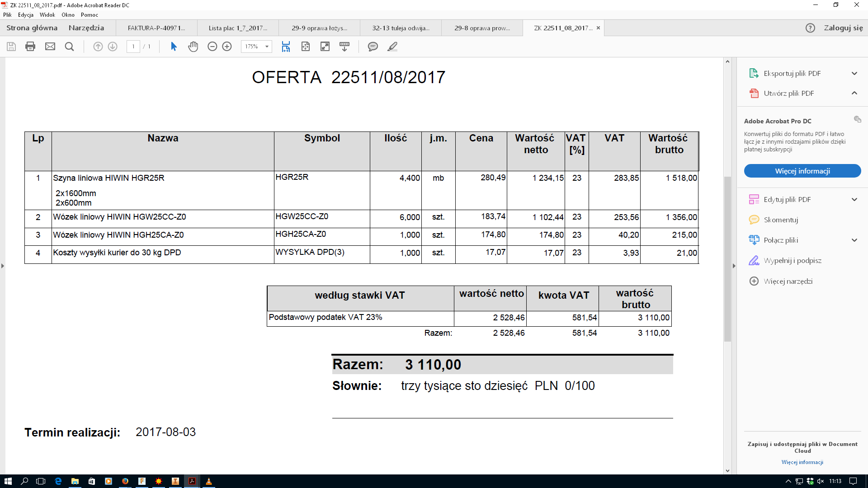Open Firefox from the taskbar
868x488 pixels.
[x=125, y=481]
